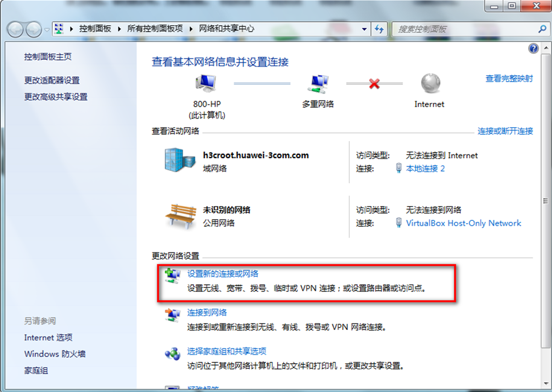Open the recent pages dropdown arrow

click(x=47, y=30)
